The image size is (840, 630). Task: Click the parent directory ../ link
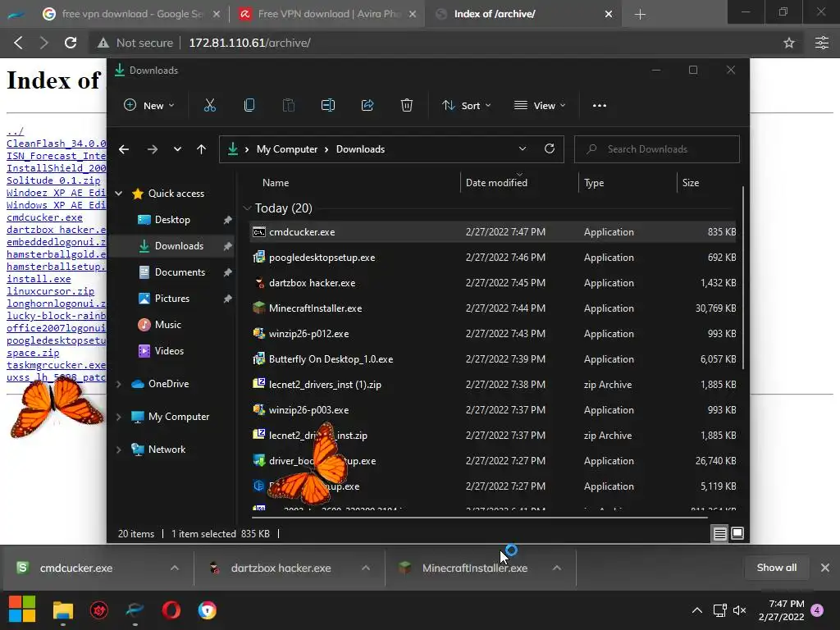click(x=15, y=131)
